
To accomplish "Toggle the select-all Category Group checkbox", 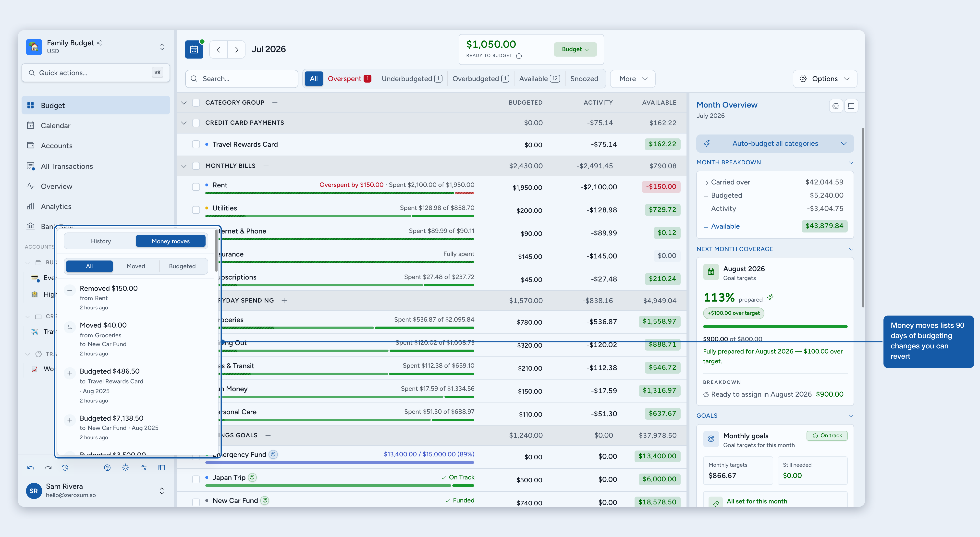I will 196,103.
